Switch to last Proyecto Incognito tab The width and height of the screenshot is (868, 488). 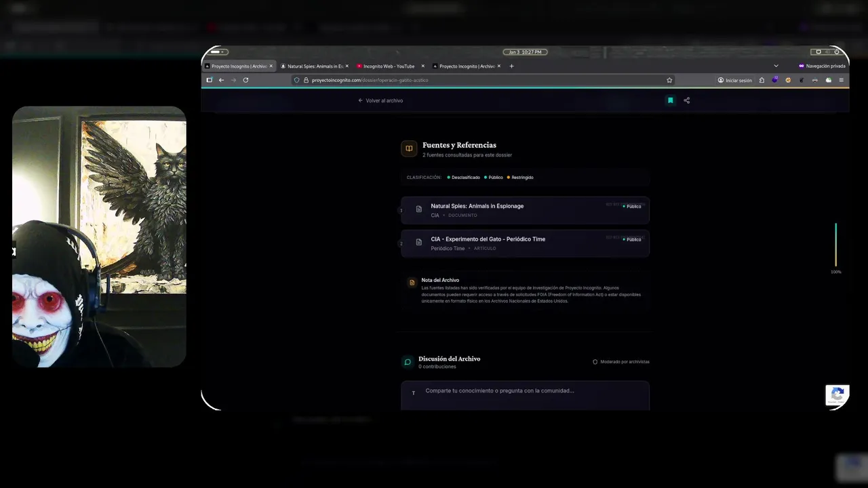pos(467,66)
